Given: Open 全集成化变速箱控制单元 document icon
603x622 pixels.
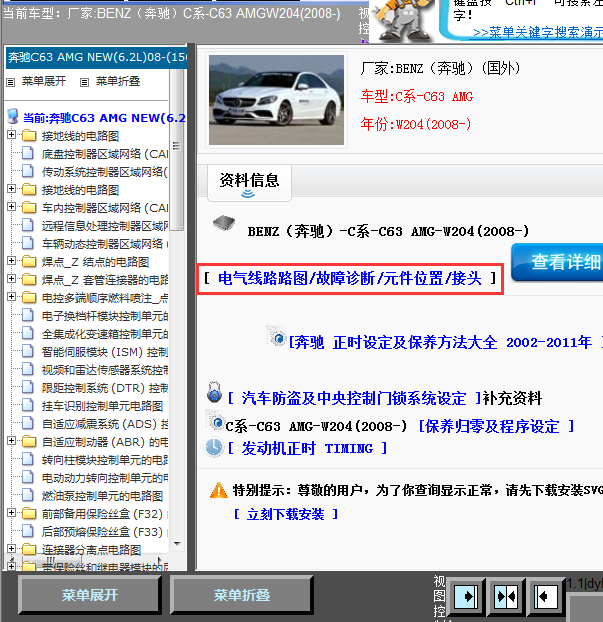Looking at the screenshot, I should [28, 333].
